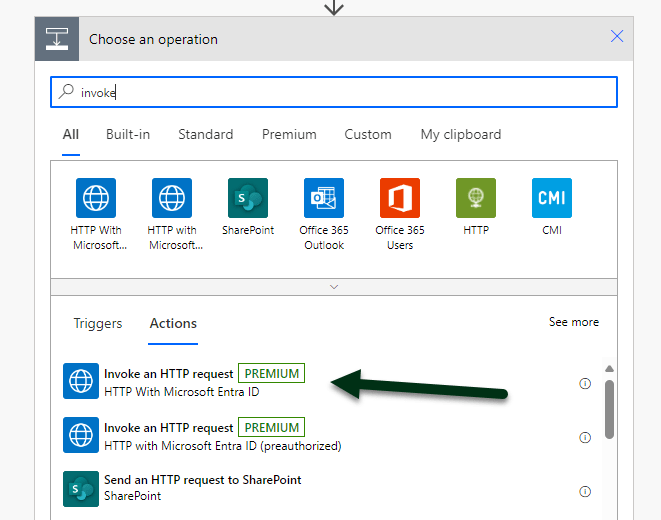Screen dimensions: 661x520
Task: Switch to the Built-in tab
Action: tap(128, 134)
